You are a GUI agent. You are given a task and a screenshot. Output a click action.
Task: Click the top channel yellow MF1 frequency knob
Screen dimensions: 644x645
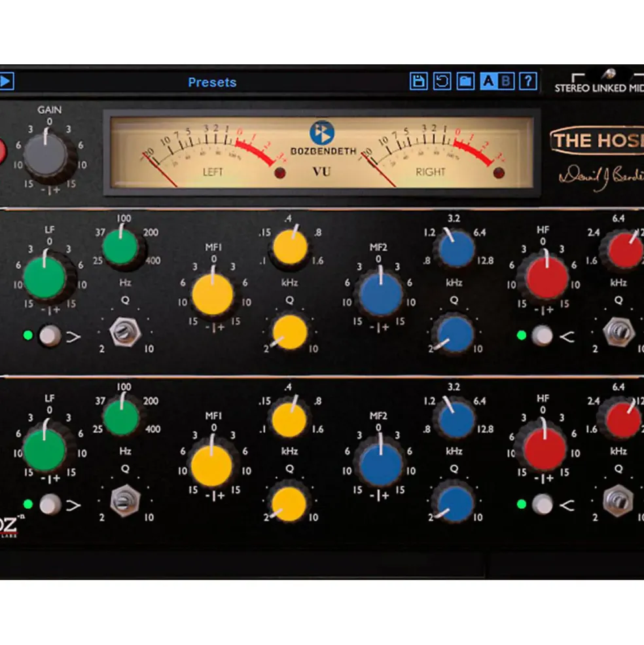tap(290, 247)
